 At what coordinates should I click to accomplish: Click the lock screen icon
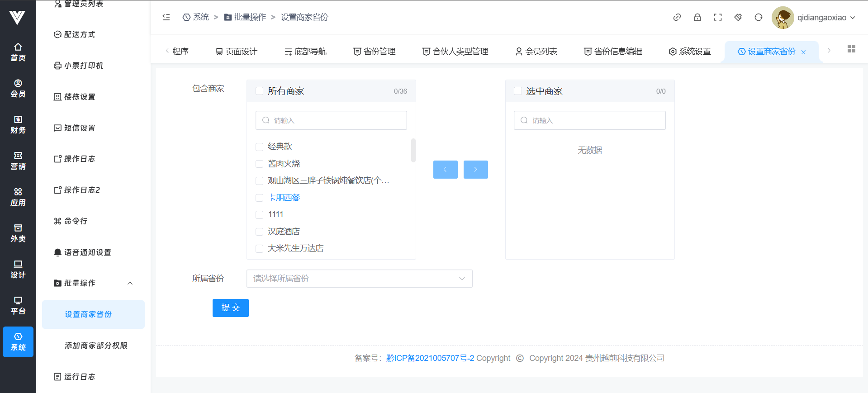697,17
